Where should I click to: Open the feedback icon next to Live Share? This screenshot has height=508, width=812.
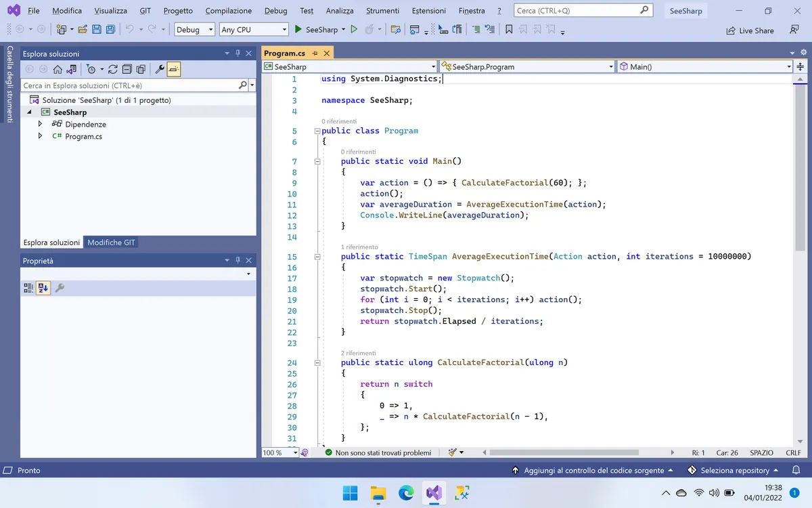pyautogui.click(x=794, y=30)
